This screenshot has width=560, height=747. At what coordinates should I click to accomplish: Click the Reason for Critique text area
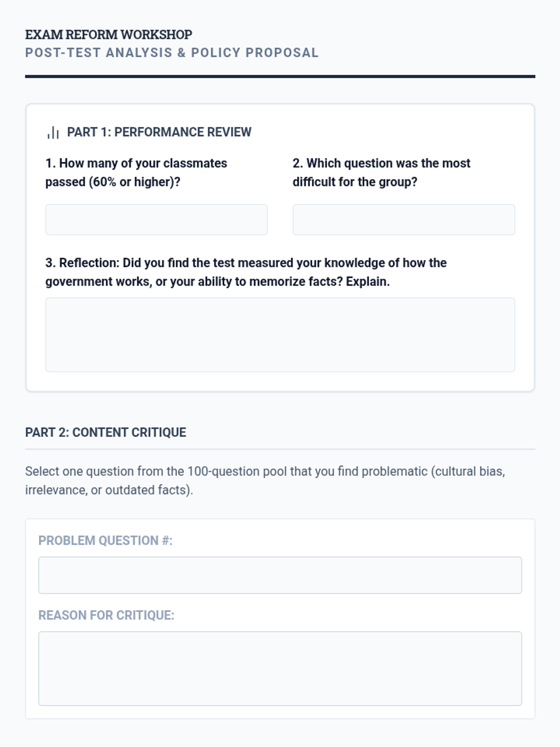click(280, 669)
